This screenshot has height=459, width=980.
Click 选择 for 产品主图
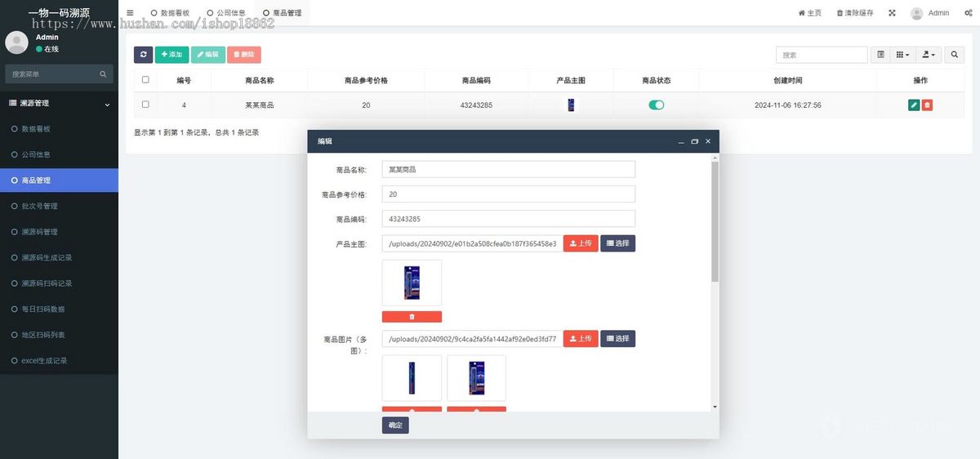(618, 243)
